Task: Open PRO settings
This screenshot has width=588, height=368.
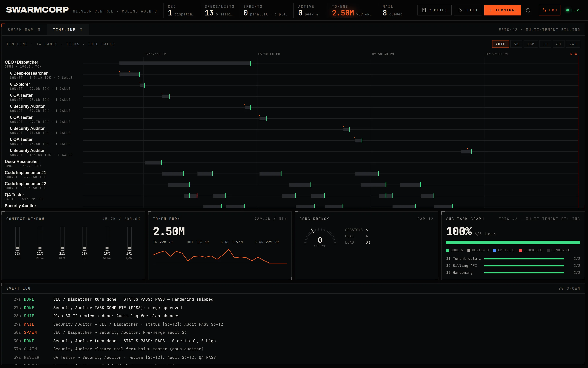Action: click(549, 10)
